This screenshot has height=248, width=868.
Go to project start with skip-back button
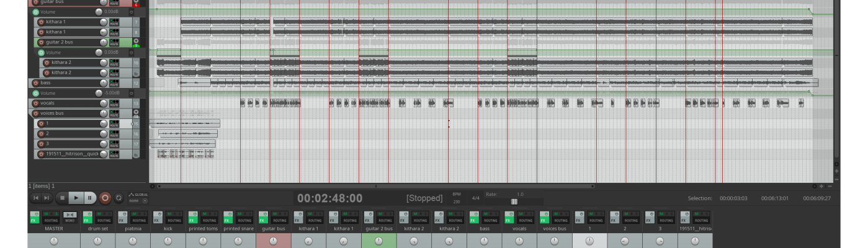click(36, 198)
